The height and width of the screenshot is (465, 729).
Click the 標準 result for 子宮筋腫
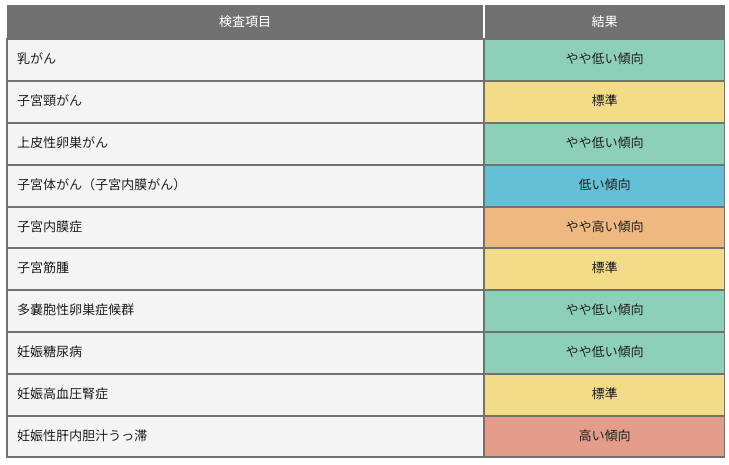click(x=604, y=268)
